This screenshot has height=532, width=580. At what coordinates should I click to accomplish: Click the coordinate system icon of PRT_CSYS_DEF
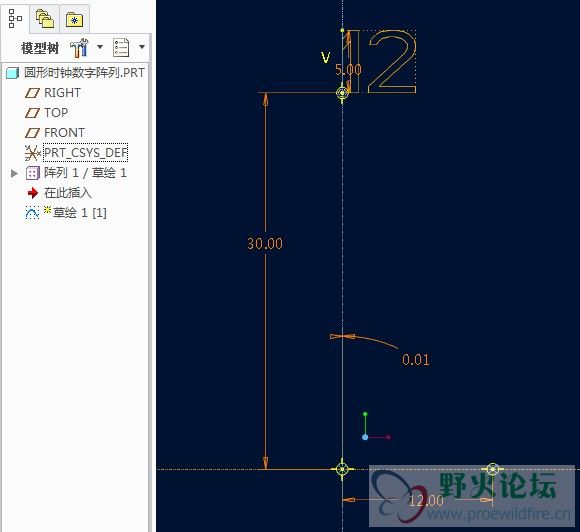coord(33,153)
